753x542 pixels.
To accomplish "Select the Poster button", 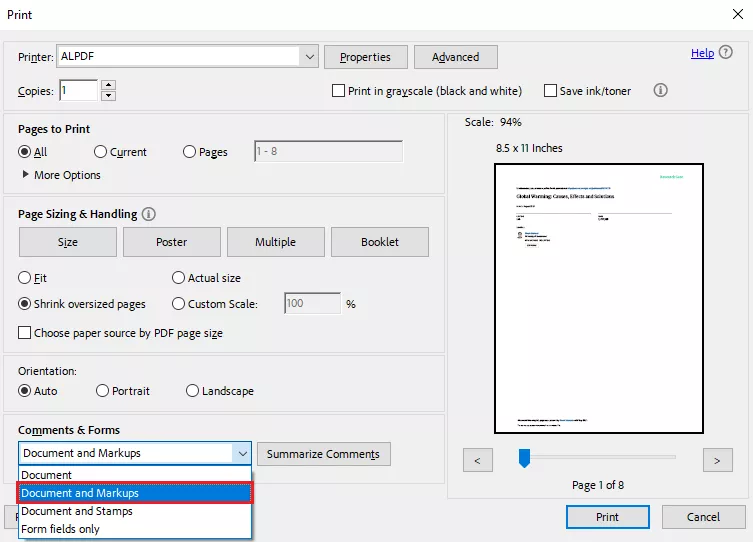I will pos(171,242).
